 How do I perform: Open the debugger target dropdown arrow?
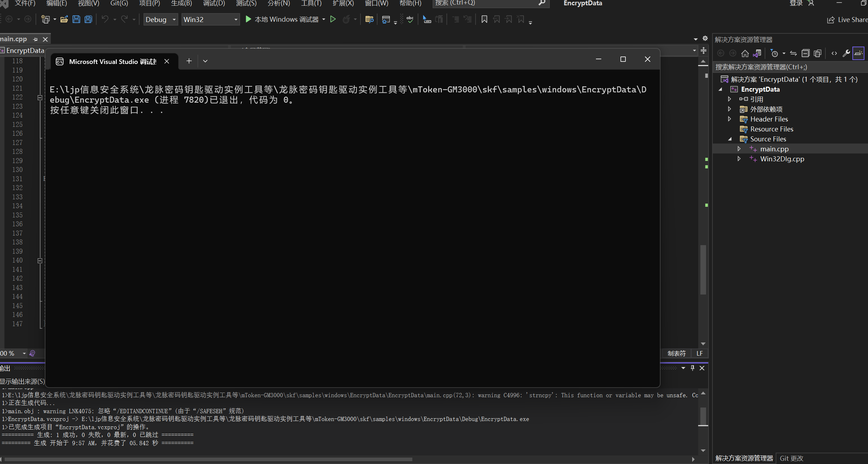(x=324, y=20)
